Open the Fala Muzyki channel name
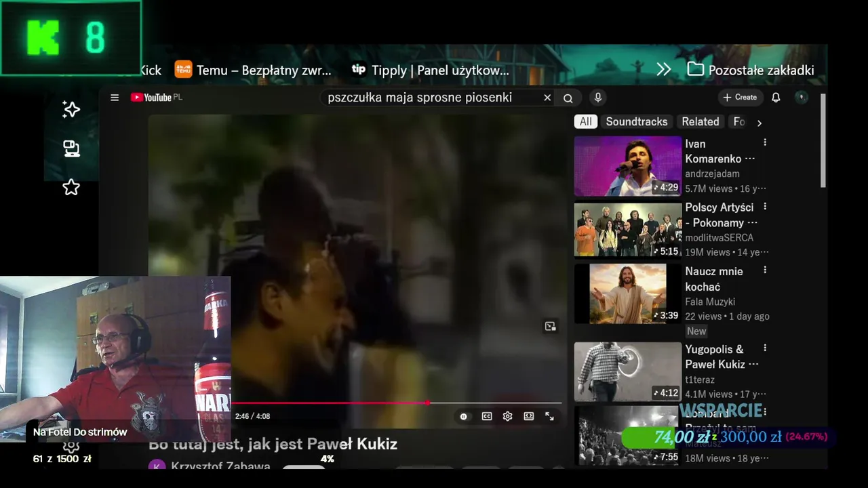 [710, 302]
